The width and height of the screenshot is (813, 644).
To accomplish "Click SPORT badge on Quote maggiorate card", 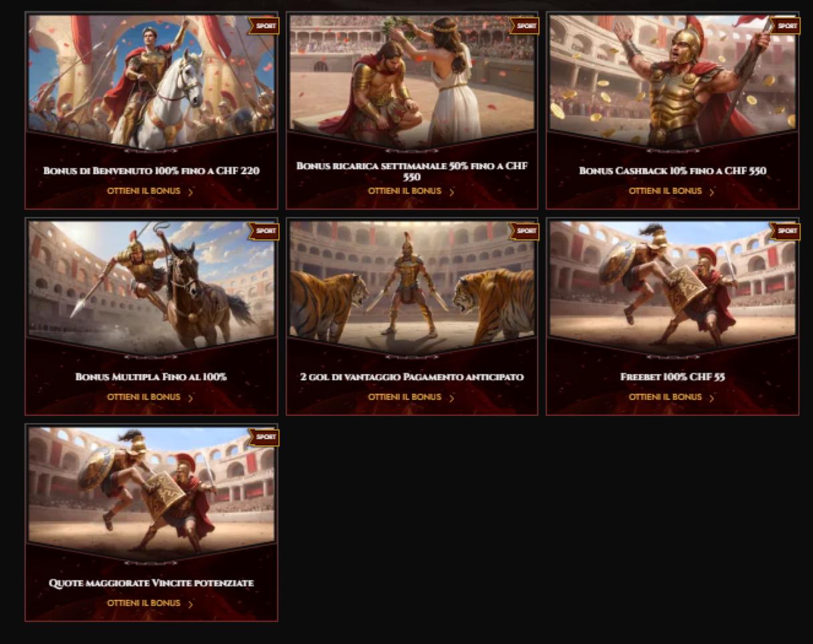I will (x=264, y=437).
